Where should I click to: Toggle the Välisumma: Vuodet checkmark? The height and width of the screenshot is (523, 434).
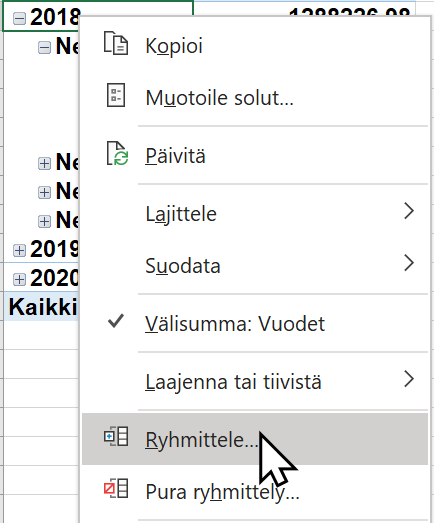(x=116, y=322)
